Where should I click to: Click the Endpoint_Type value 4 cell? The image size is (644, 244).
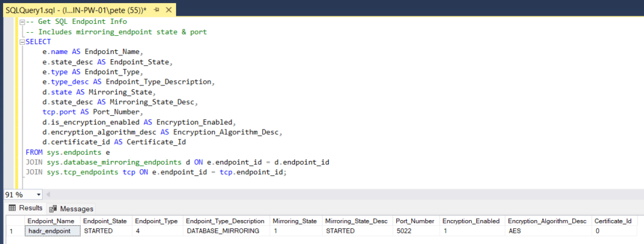158,231
